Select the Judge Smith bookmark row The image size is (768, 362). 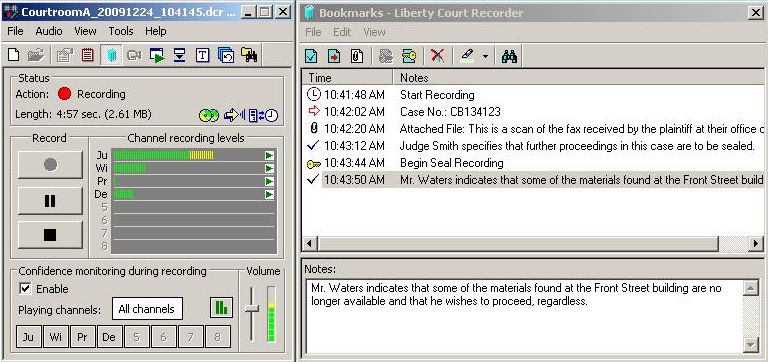[532, 145]
